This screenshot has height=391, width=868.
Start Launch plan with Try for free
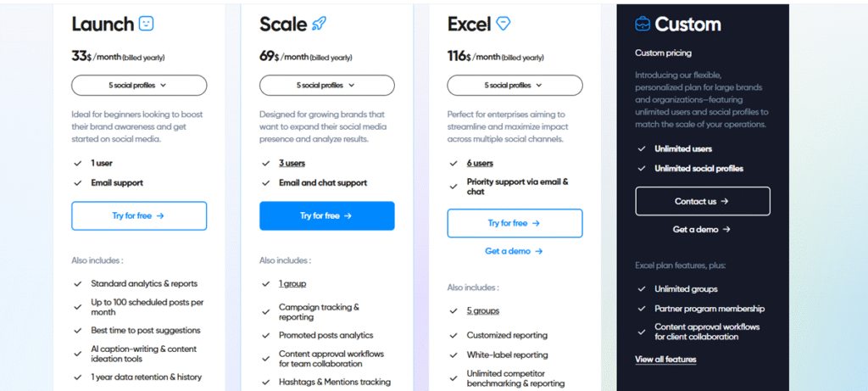(x=139, y=216)
